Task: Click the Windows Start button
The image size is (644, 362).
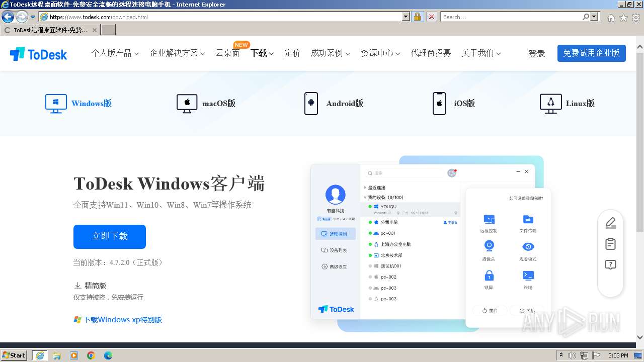Action: (14, 355)
